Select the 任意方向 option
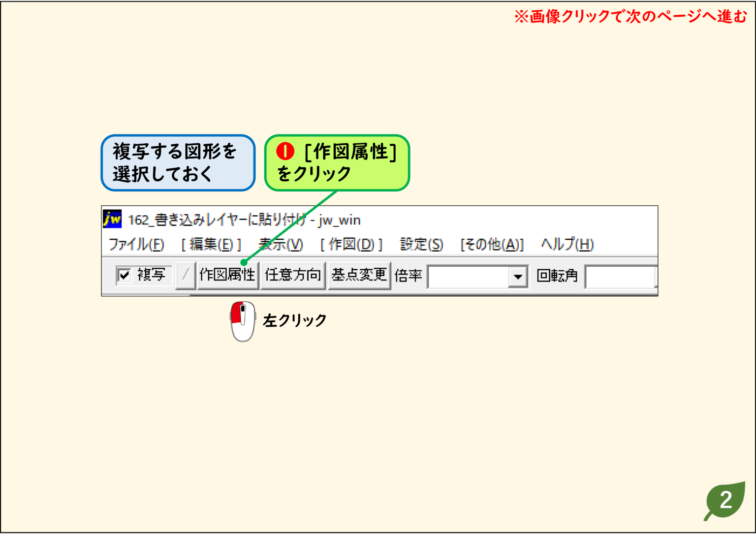 293,276
